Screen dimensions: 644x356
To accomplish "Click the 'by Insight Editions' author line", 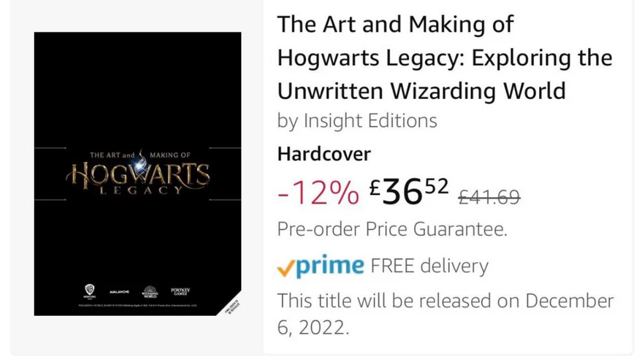I will tap(357, 121).
